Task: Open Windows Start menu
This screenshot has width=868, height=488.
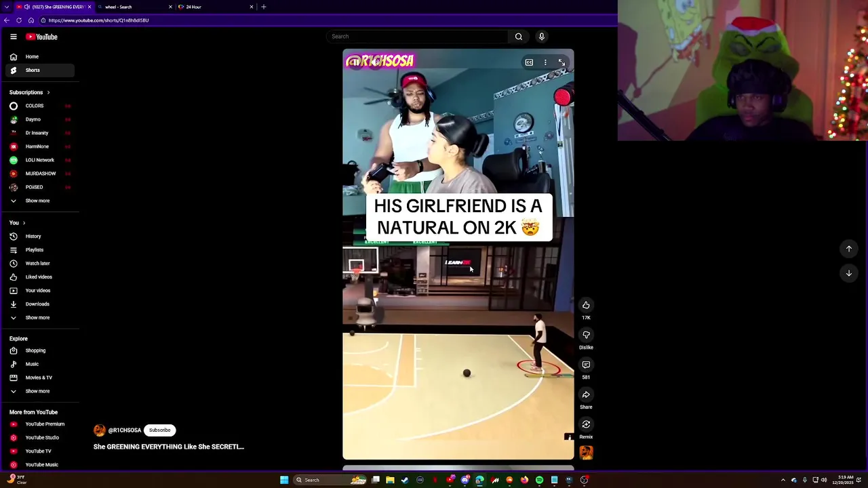Action: 284,480
